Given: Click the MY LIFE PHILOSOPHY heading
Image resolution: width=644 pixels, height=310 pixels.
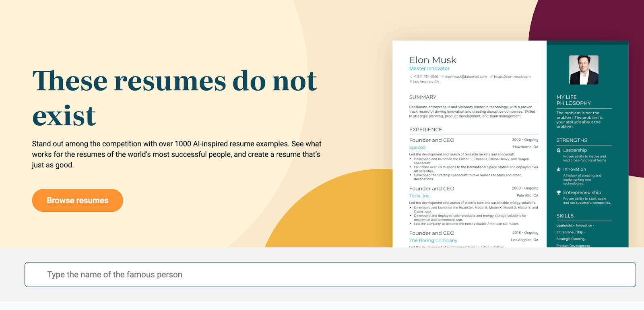Looking at the screenshot, I should point(574,100).
